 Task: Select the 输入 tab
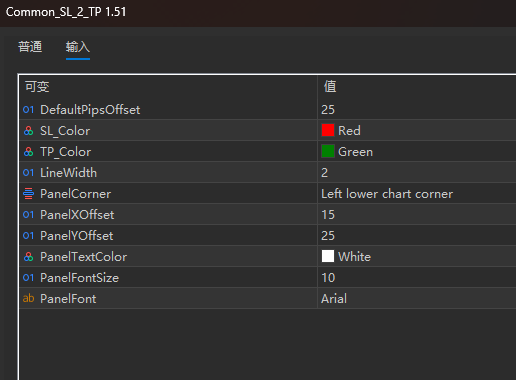pos(78,47)
